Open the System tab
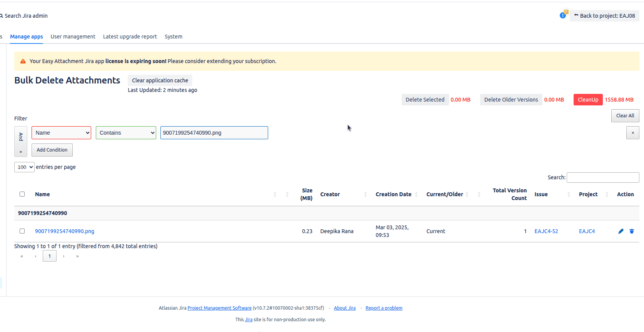Viewport: 644px width, 332px height. [x=173, y=37]
